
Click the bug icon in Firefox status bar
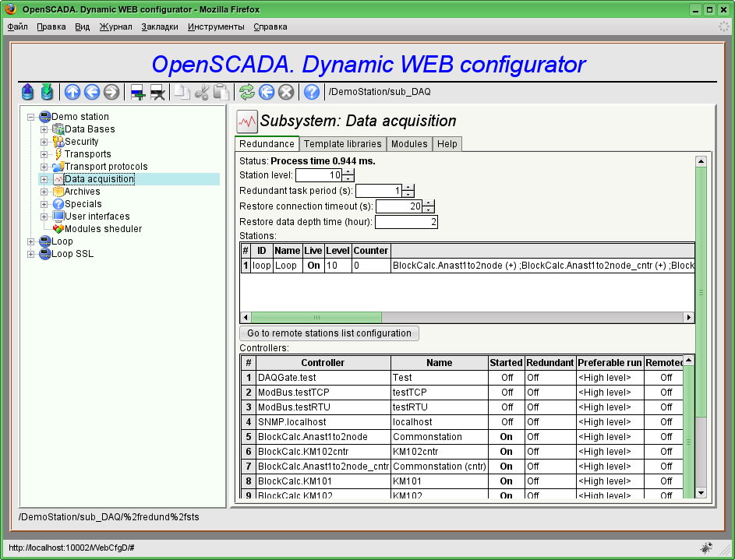[706, 548]
